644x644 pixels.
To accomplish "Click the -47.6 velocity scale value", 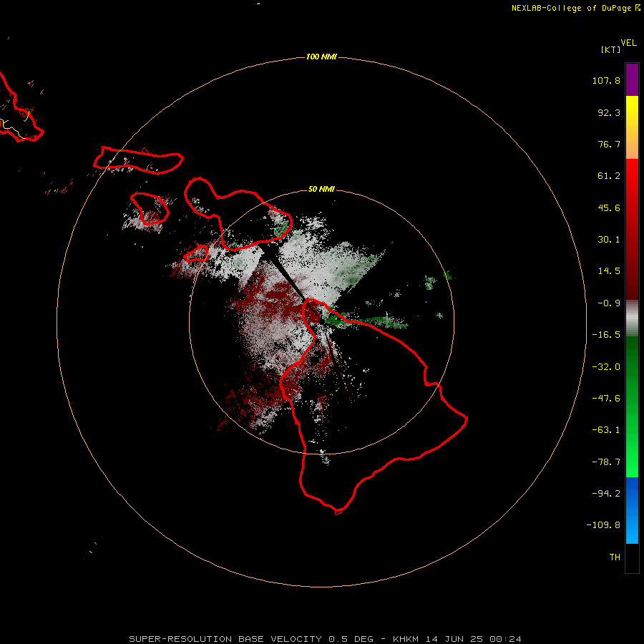I will [606, 399].
